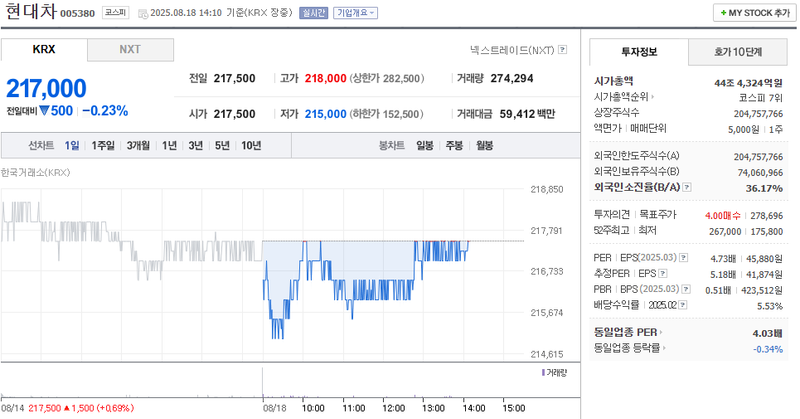Show the 1주일 line chart
The image size is (800, 419).
(x=103, y=145)
